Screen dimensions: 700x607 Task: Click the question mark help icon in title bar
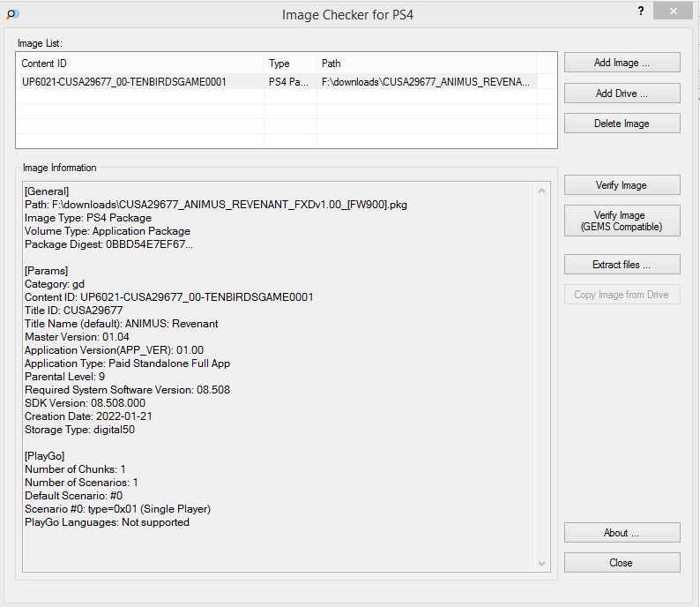(641, 11)
